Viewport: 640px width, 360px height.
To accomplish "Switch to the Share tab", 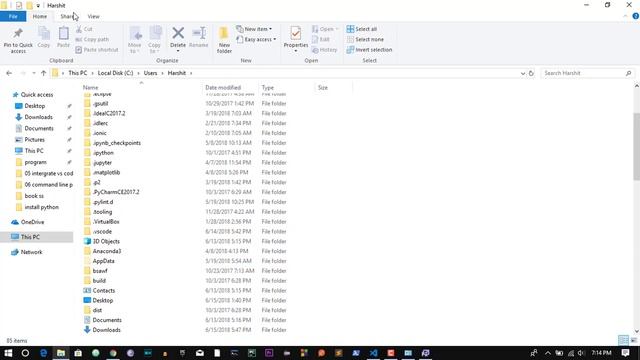I will (67, 16).
